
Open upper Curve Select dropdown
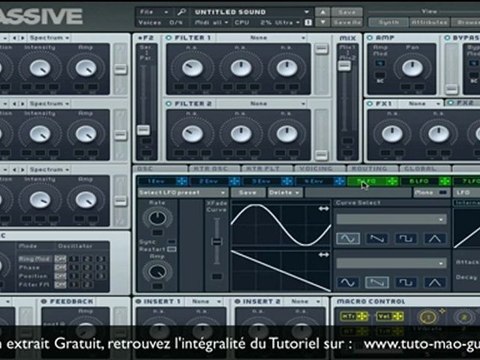pyautogui.click(x=391, y=219)
